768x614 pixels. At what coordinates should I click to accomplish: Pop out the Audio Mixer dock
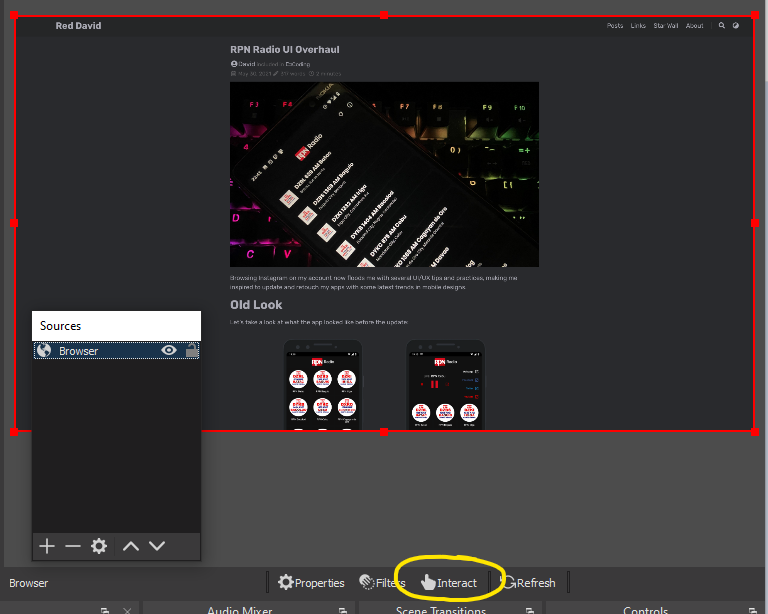coord(343,611)
